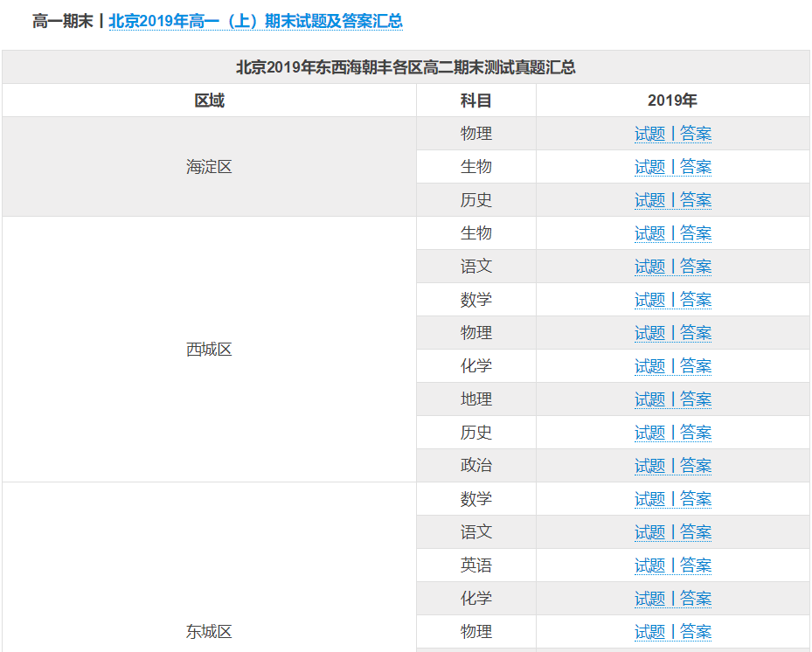
Task: Open 东城区 数学 试题
Action: [x=650, y=498]
